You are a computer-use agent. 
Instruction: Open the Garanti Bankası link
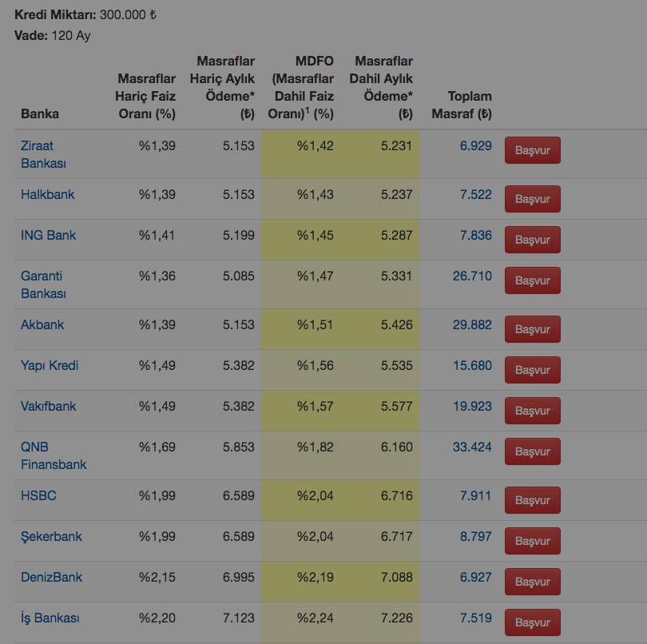pyautogui.click(x=42, y=284)
